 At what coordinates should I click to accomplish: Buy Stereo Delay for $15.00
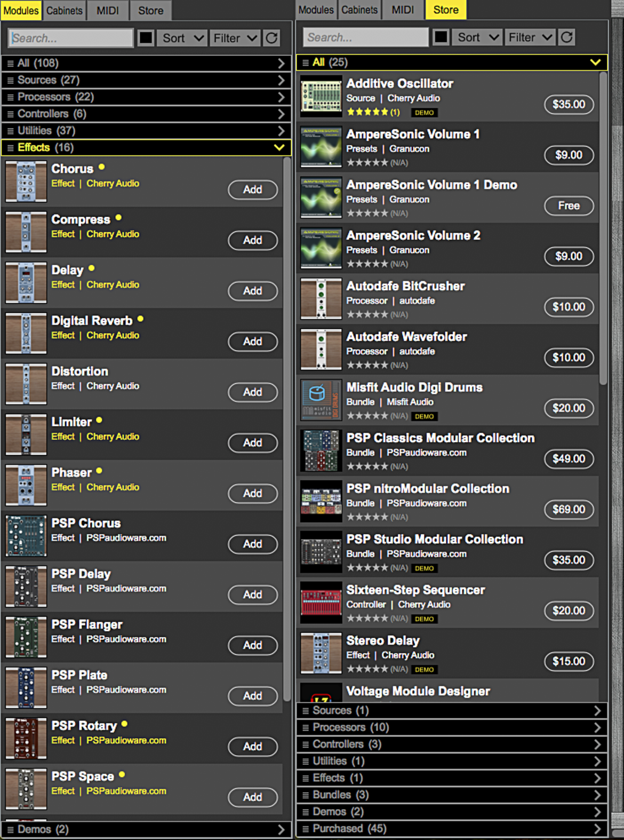569,661
